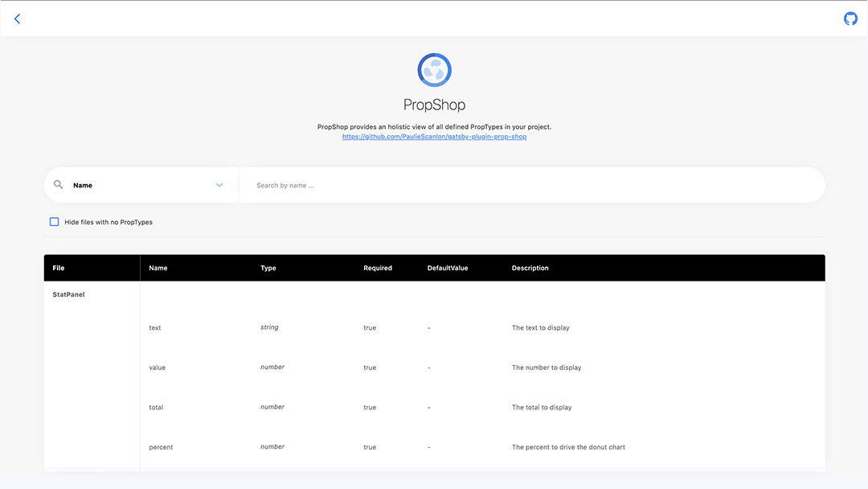Click the Name column header
Viewport: 868px width, 489px height.
point(158,268)
